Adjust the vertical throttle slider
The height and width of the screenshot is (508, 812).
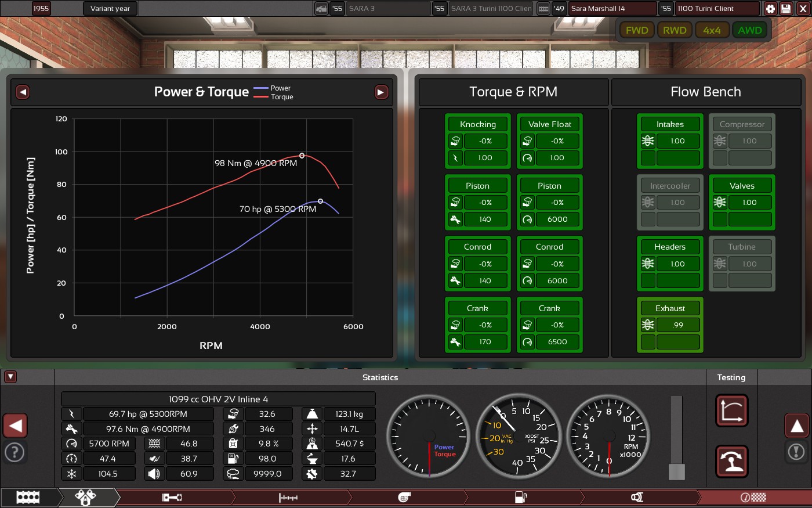[x=676, y=470]
